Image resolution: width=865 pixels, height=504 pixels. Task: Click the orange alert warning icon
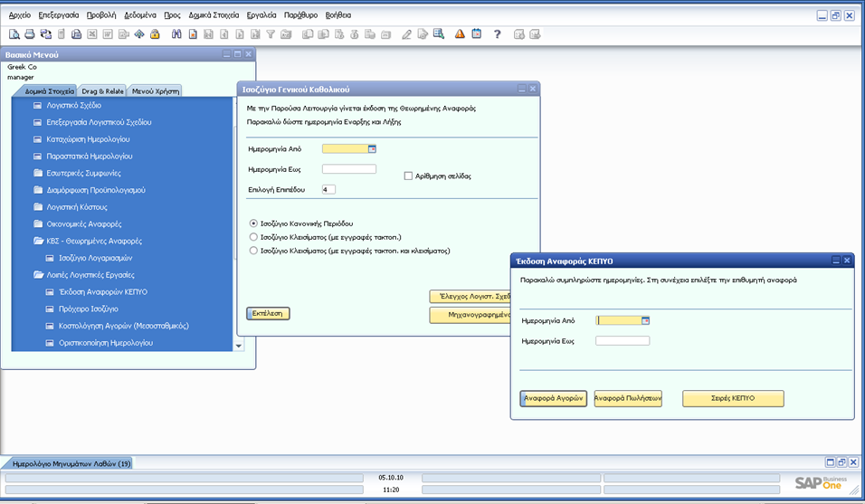click(x=460, y=34)
